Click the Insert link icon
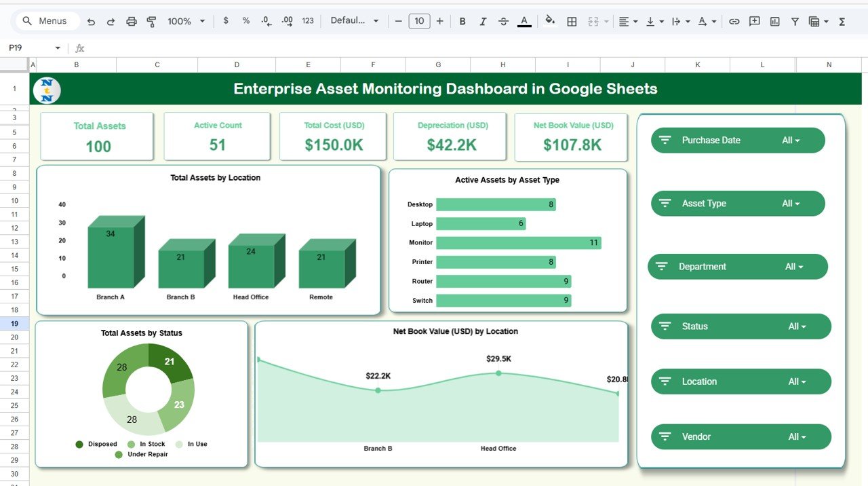This screenshot has height=486, width=868. click(x=734, y=21)
